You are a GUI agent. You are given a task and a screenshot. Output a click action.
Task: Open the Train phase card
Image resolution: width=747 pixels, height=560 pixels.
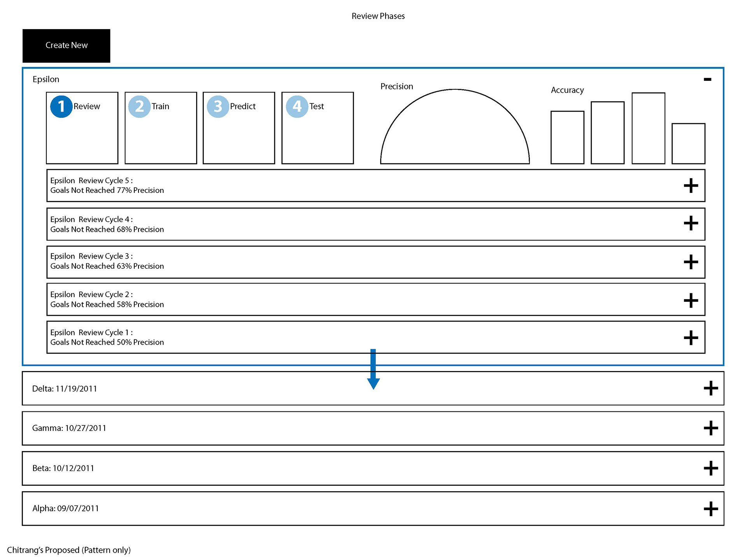(x=161, y=128)
